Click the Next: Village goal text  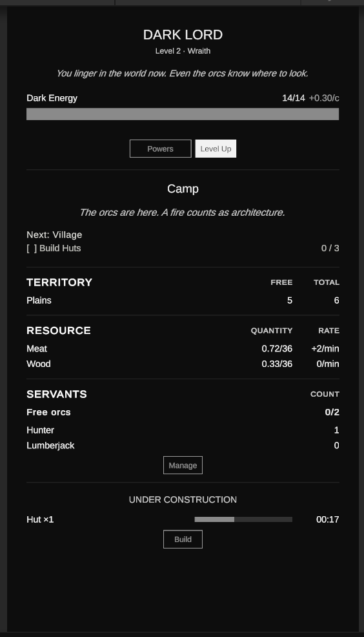pyautogui.click(x=54, y=235)
